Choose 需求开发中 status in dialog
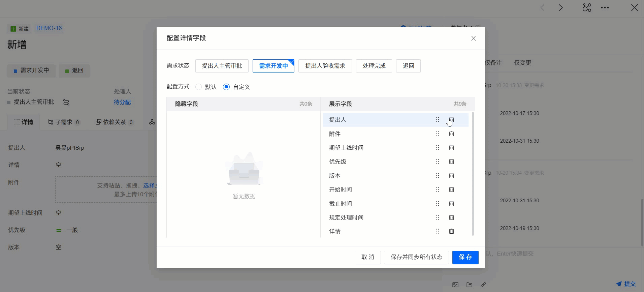 pos(273,66)
